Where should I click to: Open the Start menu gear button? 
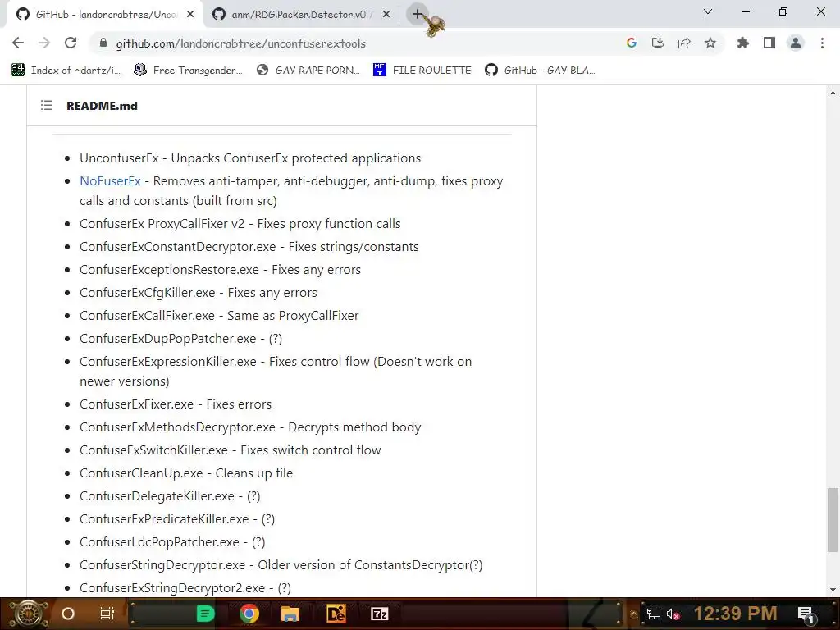28,614
